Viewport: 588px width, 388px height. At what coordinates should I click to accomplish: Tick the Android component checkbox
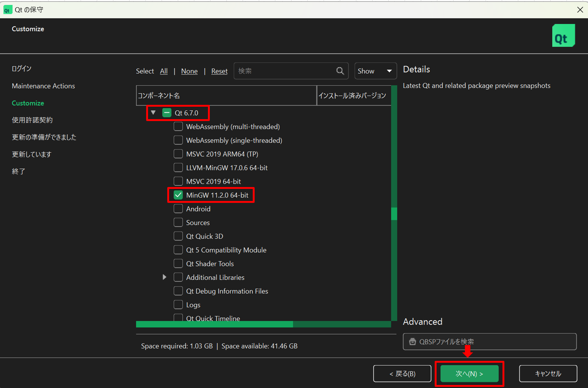tap(178, 209)
